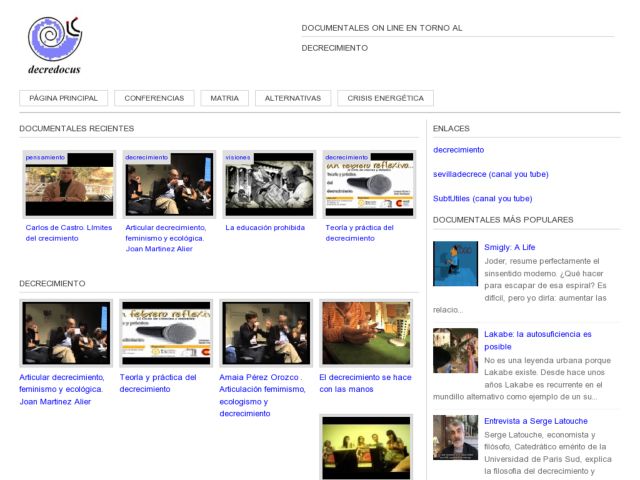Screen dimensions: 640x480
Task: Open the Alternativas menu item
Action: point(292,98)
